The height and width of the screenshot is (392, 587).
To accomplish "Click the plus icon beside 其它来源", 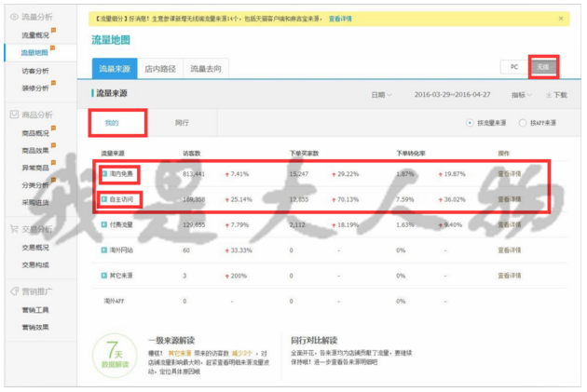I will [104, 276].
